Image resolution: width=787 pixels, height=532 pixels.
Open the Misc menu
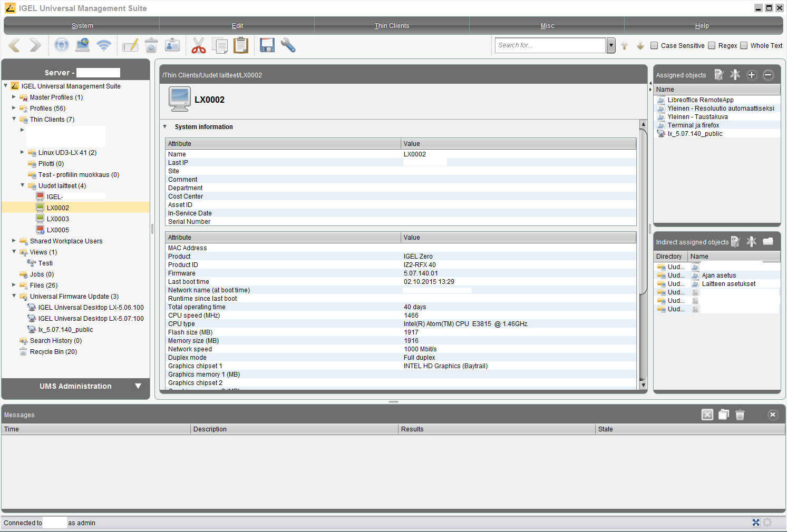click(547, 25)
